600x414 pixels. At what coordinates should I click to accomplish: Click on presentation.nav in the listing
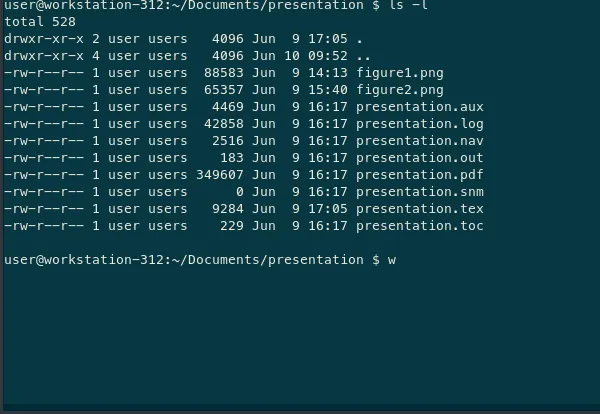click(420, 141)
